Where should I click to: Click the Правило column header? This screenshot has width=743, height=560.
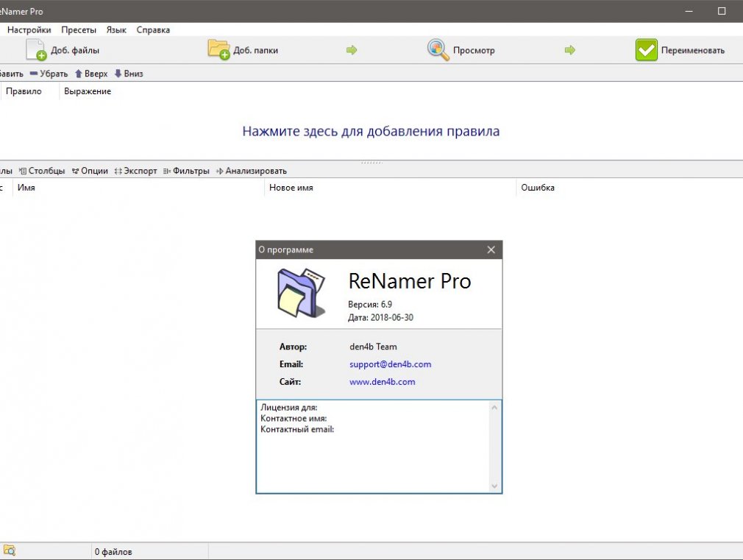[x=24, y=91]
